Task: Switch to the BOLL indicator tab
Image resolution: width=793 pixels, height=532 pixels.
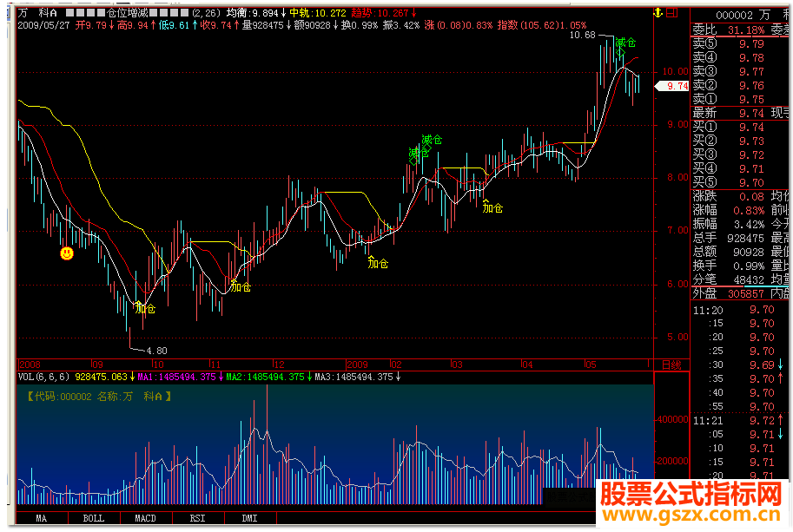Action: click(94, 518)
